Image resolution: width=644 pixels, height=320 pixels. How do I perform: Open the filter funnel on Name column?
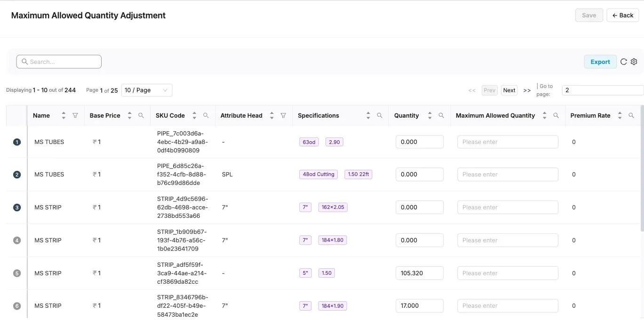[75, 115]
